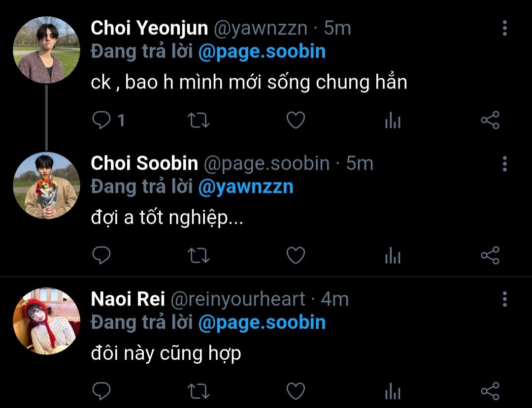The width and height of the screenshot is (532, 408).
Task: Click the @page.soobin mention in Yeonjun's reply
Action: (262, 52)
